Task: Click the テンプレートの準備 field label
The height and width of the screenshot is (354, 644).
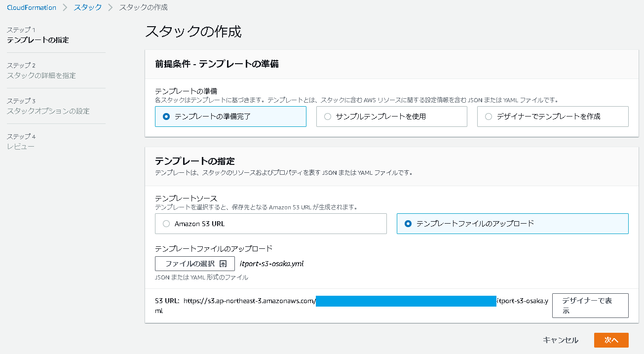Action: tap(186, 91)
